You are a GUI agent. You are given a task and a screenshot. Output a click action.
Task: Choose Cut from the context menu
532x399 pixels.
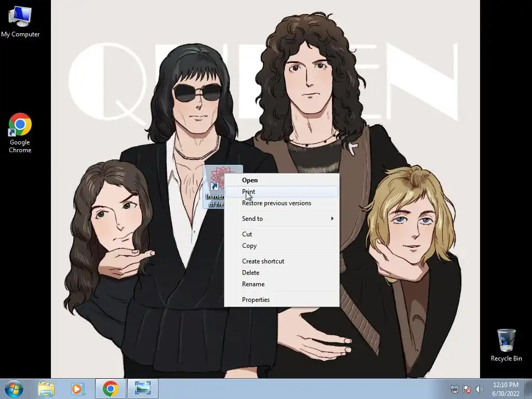pos(282,234)
